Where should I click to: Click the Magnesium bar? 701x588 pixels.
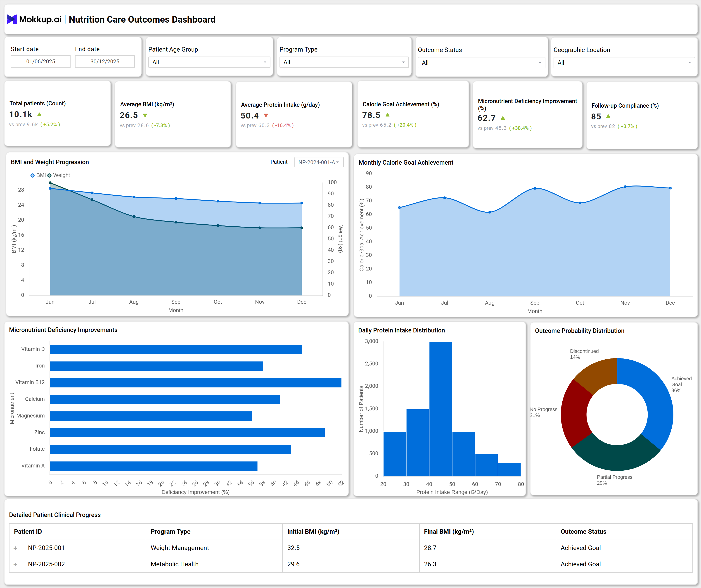click(151, 416)
